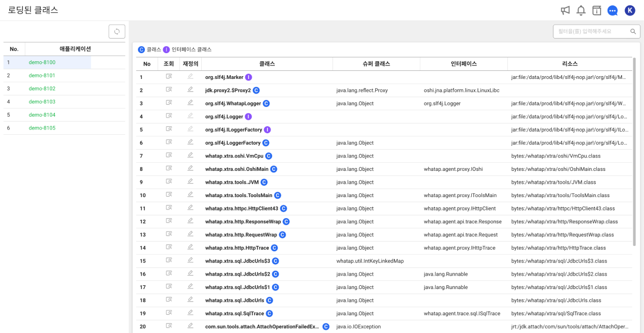Viewport: 644px width, 333px height.
Task: Click the redefine pencil for AttachOperationFailedEx row
Action: (x=190, y=326)
